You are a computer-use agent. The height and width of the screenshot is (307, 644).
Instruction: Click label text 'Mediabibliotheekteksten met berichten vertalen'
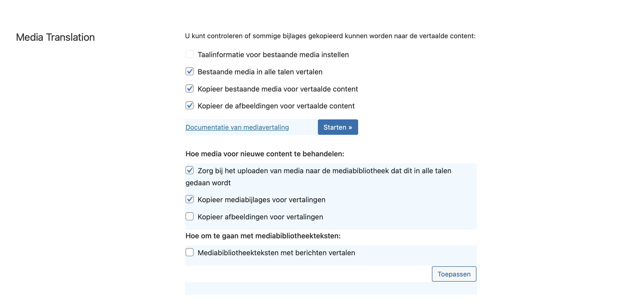point(276,253)
